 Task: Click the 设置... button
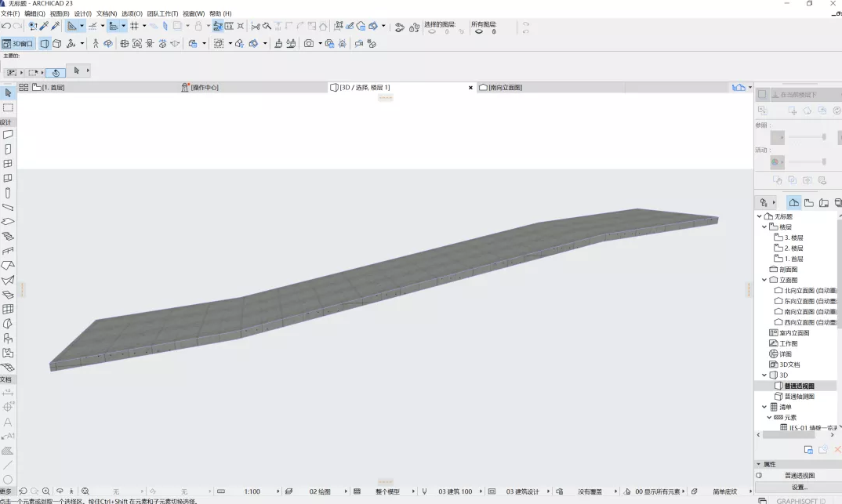(x=799, y=488)
